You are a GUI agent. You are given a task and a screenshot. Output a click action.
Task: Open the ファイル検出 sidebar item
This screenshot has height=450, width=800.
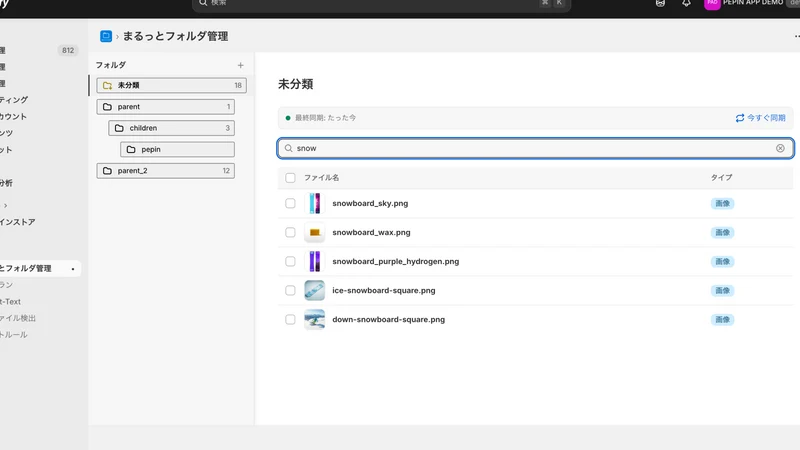18,318
